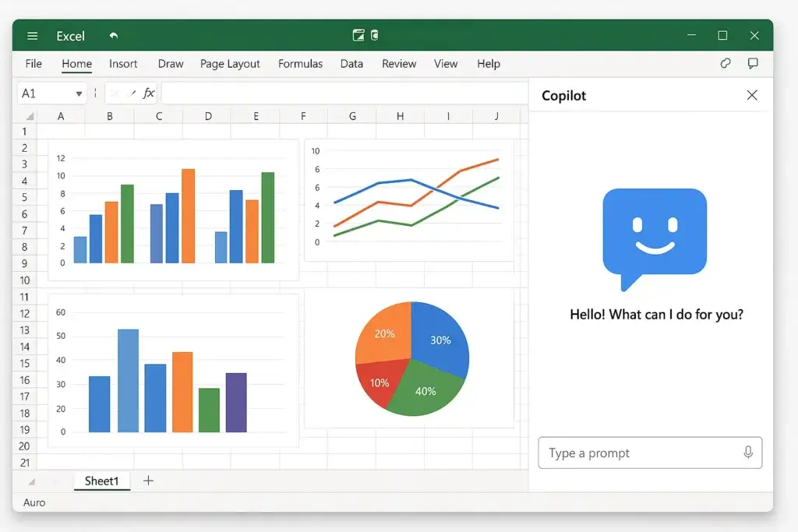Close the Copilot panel

pos(751,95)
